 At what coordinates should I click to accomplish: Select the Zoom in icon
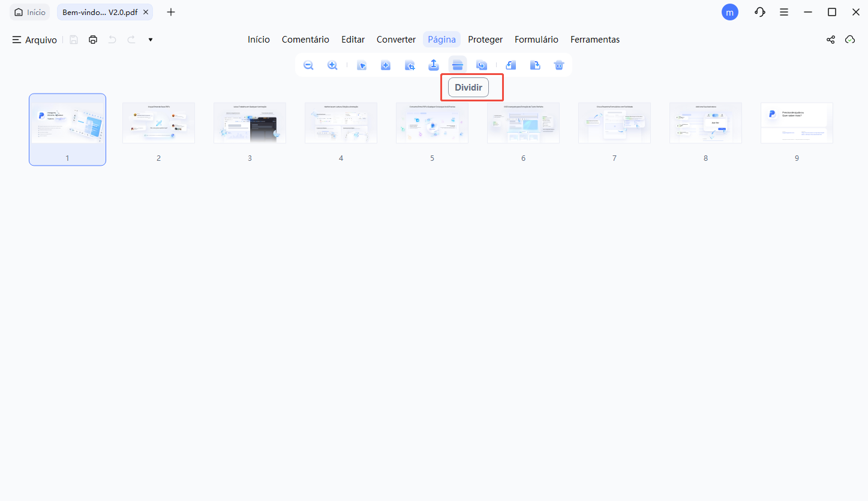point(332,65)
